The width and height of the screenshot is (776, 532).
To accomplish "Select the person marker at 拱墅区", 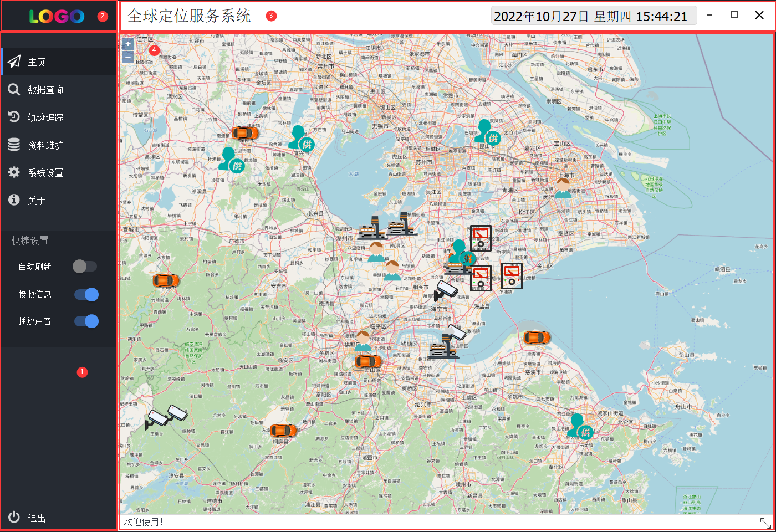I will click(x=363, y=341).
